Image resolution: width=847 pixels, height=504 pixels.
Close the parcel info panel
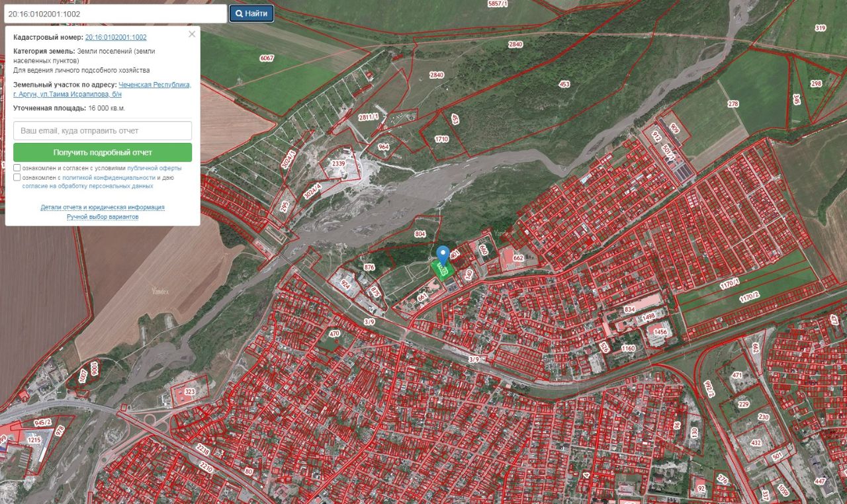click(192, 34)
